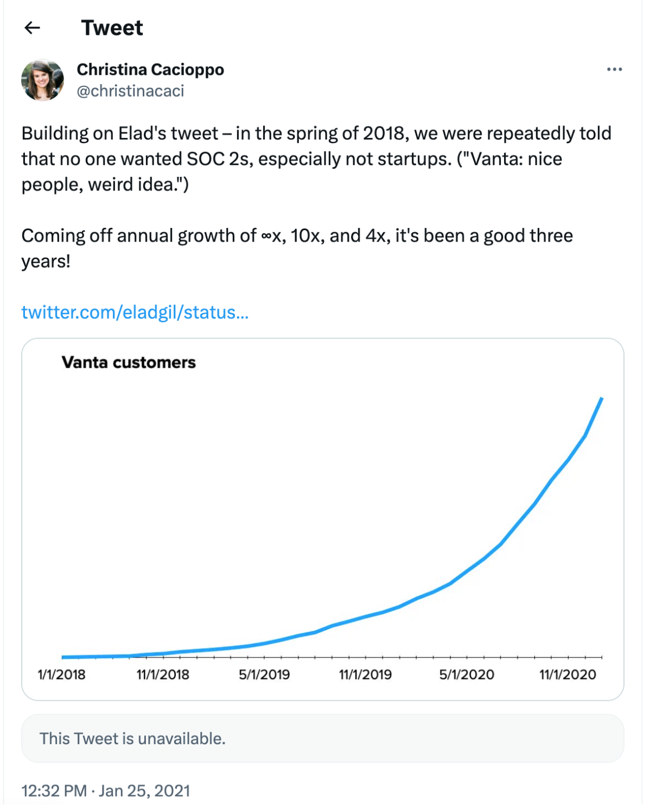Click the 11/1/2018 axis label
The width and height of the screenshot is (650, 812).
point(163,675)
